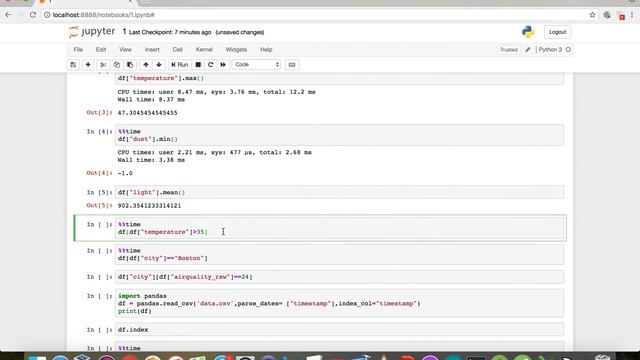640x360 pixels.
Task: Click the red browser extension icon
Action: (622, 16)
